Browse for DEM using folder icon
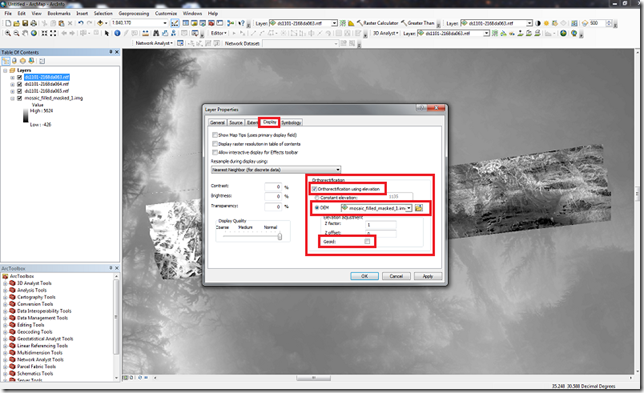The image size is (644, 393). point(419,208)
